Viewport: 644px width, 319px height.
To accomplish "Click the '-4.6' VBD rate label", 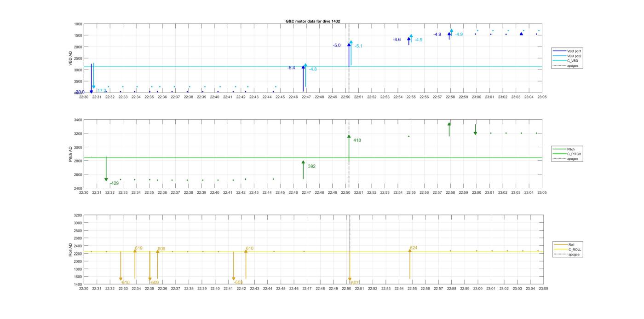I will coord(397,40).
